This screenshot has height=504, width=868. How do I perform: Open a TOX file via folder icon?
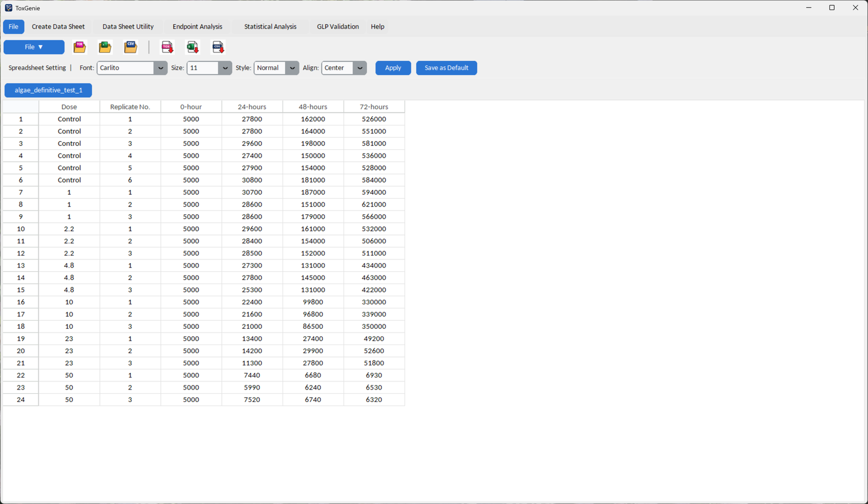(x=80, y=47)
